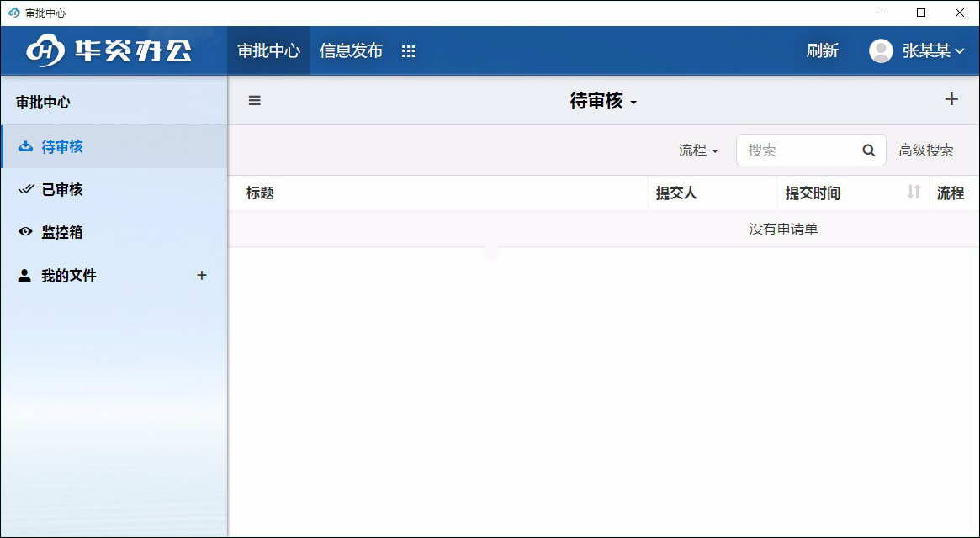
Task: Click the 刷新 button
Action: click(x=822, y=50)
